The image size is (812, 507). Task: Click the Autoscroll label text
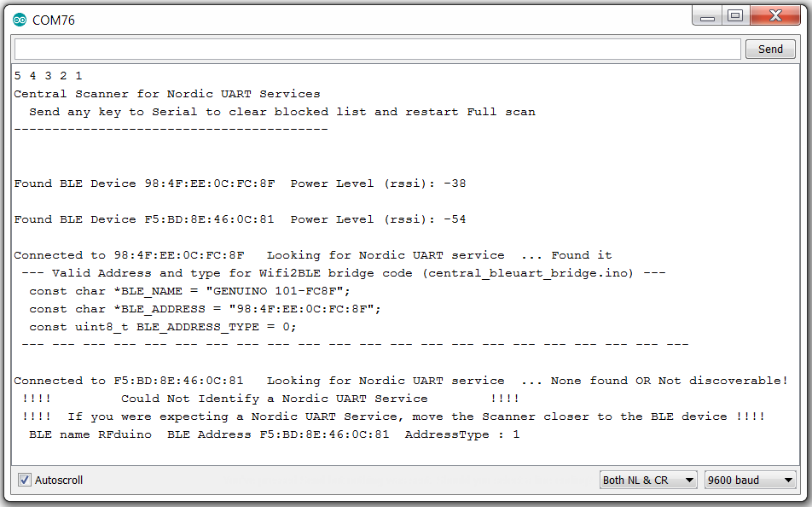[59, 480]
